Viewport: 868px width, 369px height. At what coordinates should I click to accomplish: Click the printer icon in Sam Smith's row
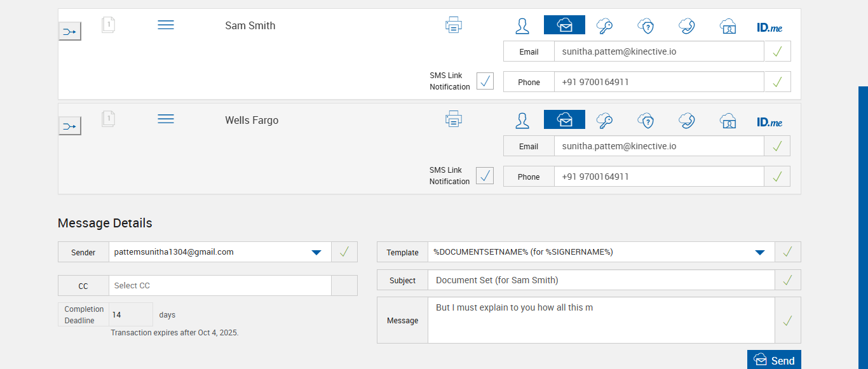[x=453, y=25]
